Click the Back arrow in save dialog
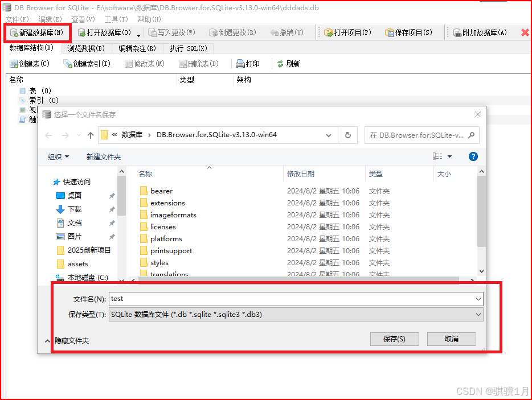 click(x=48, y=135)
